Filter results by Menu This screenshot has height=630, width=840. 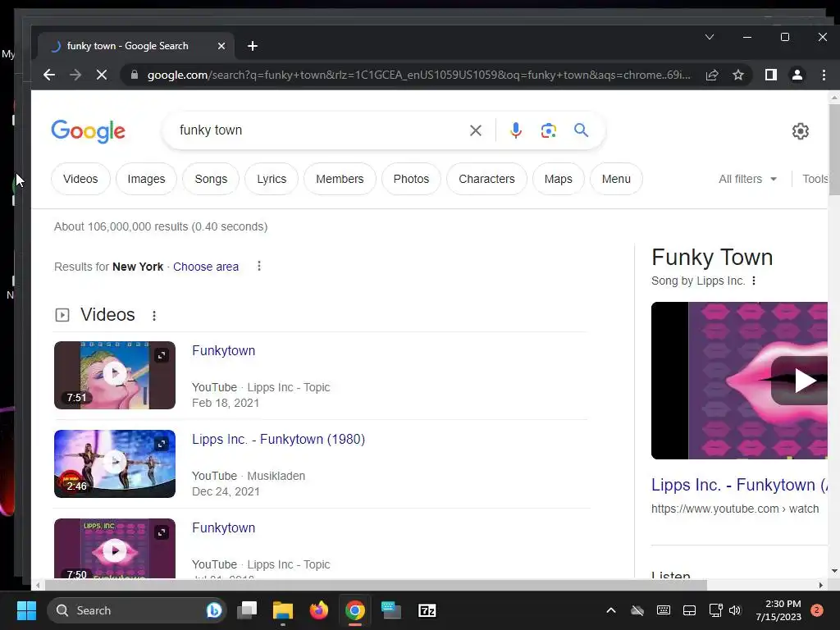click(616, 179)
